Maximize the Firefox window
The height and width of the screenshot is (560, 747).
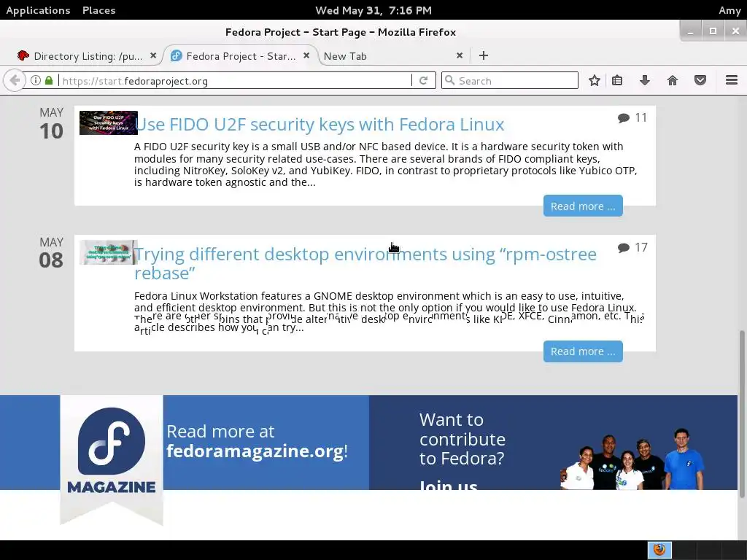(x=713, y=31)
